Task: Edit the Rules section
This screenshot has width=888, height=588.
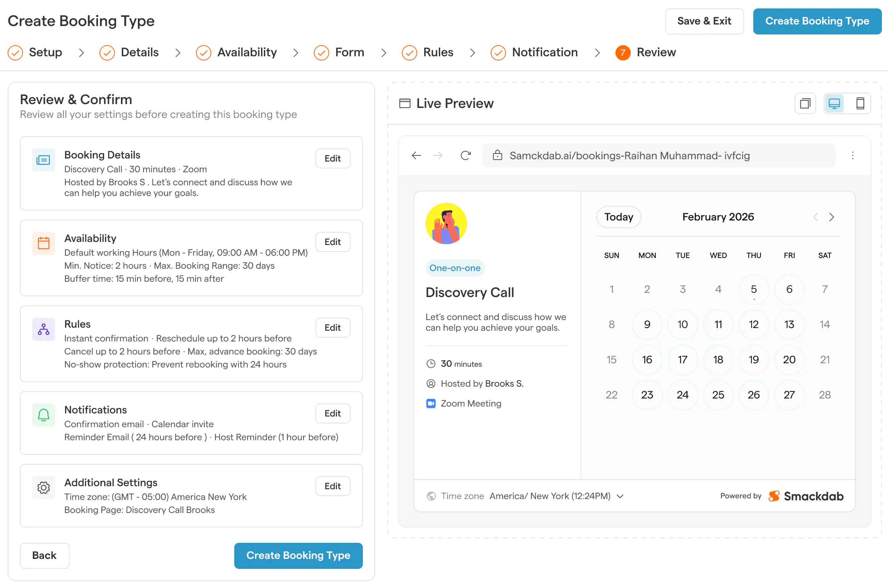Action: (x=333, y=328)
